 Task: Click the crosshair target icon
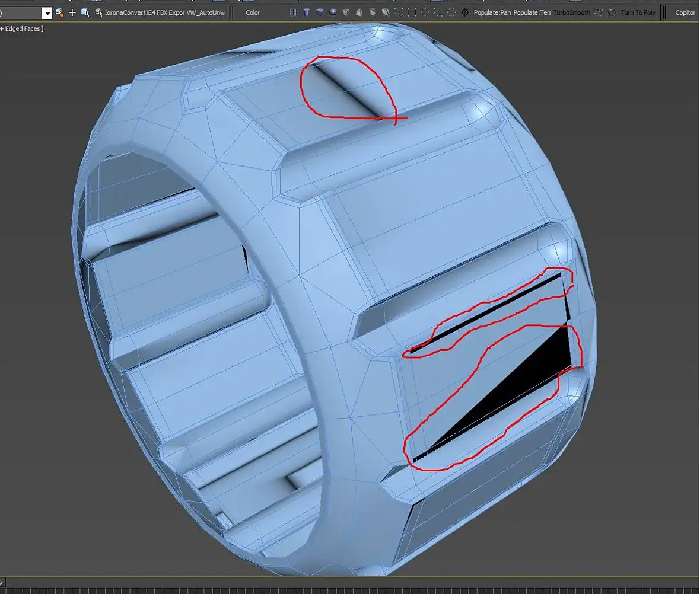coord(464,12)
